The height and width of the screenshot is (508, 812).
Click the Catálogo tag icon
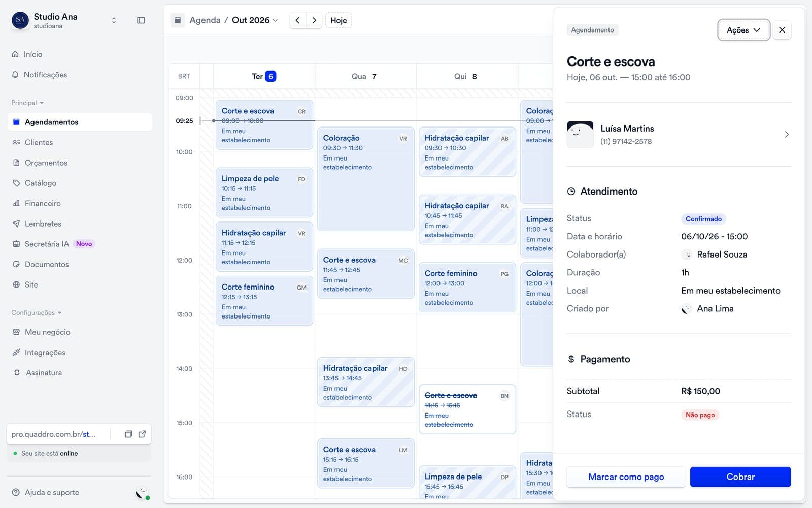click(16, 183)
